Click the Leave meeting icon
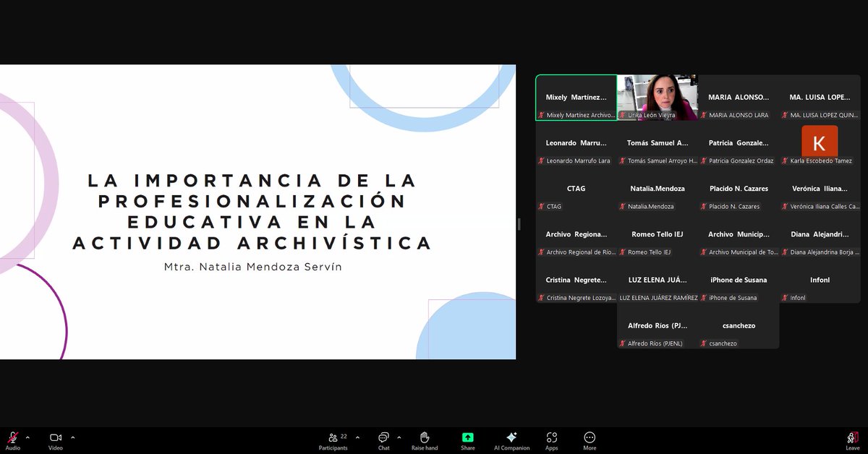The width and height of the screenshot is (868, 454). point(853,437)
